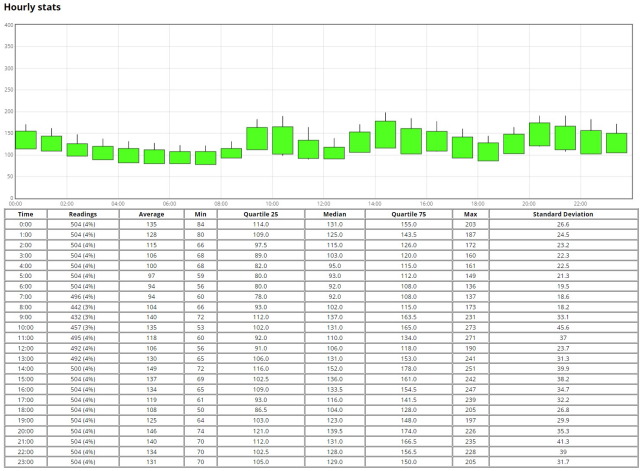Select the 9:00 time cell
This screenshot has height=471, width=640.
pyautogui.click(x=25, y=317)
